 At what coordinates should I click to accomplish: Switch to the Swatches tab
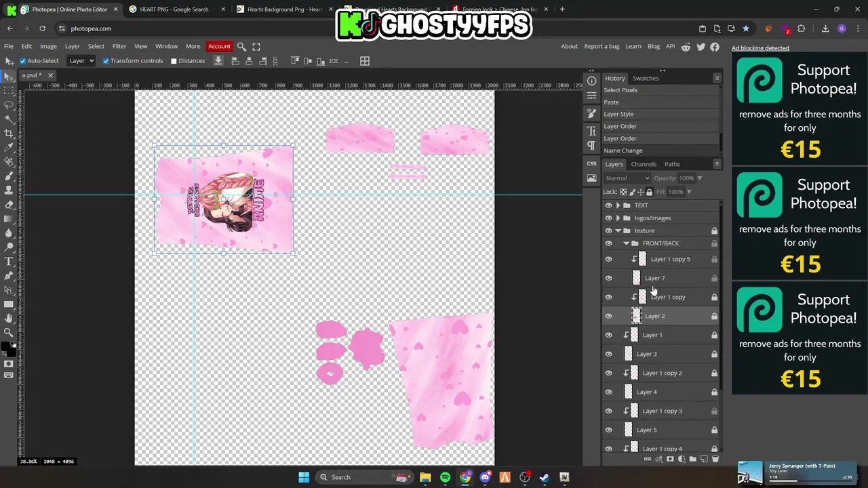(646, 78)
